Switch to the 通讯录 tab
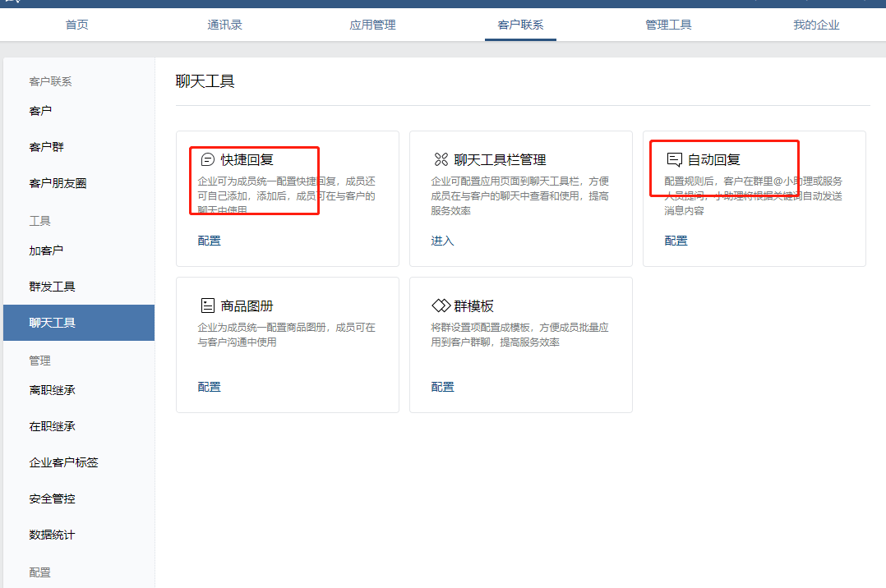 224,25
